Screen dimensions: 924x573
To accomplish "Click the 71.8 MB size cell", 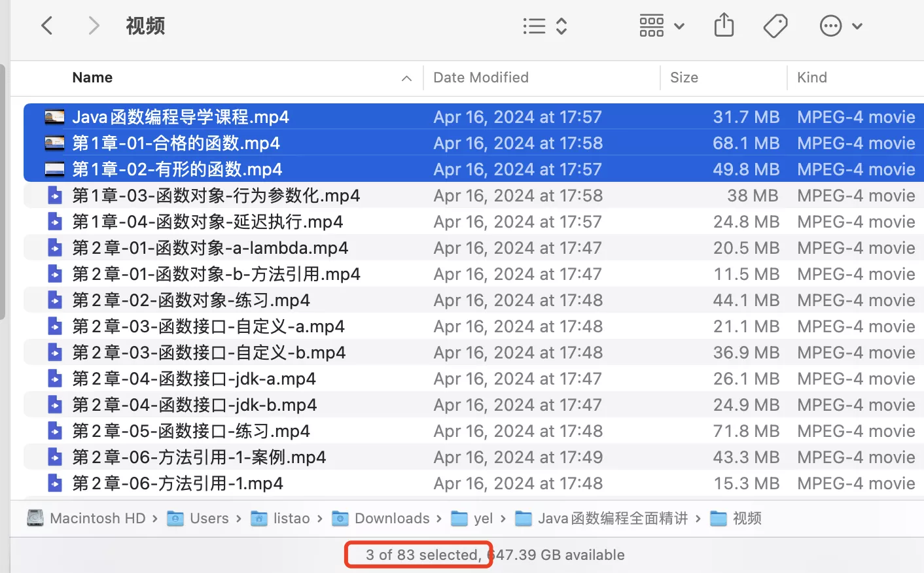I will pos(746,431).
